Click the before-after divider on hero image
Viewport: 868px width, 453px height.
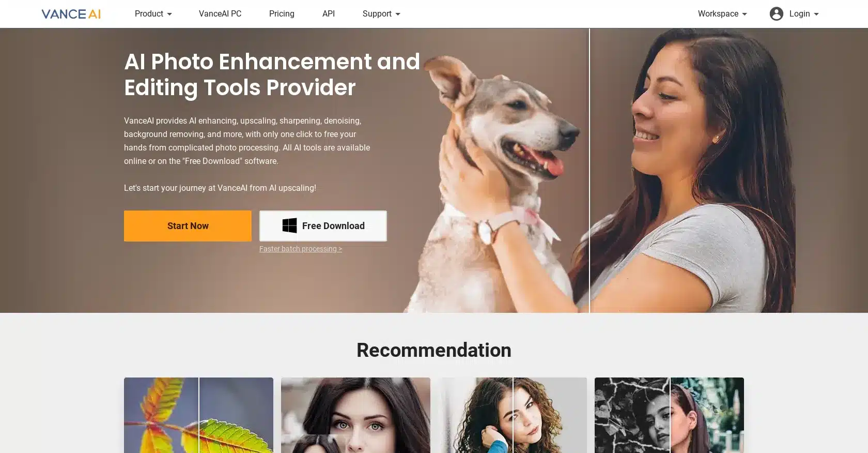pos(590,171)
